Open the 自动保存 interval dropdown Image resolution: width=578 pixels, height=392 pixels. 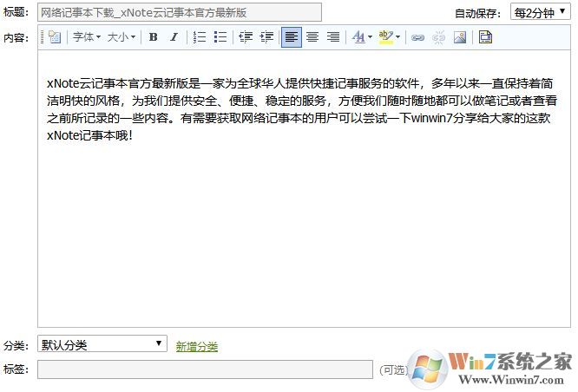[540, 12]
